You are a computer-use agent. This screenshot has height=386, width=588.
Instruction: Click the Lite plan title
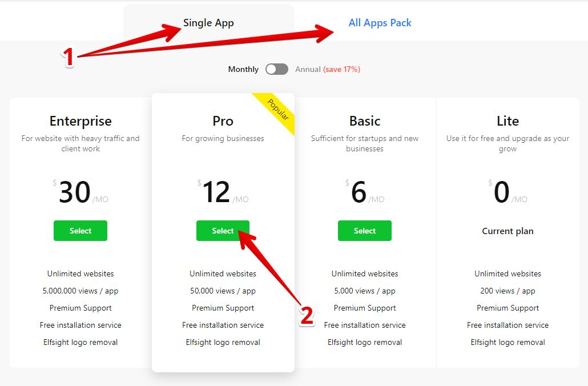coord(507,120)
